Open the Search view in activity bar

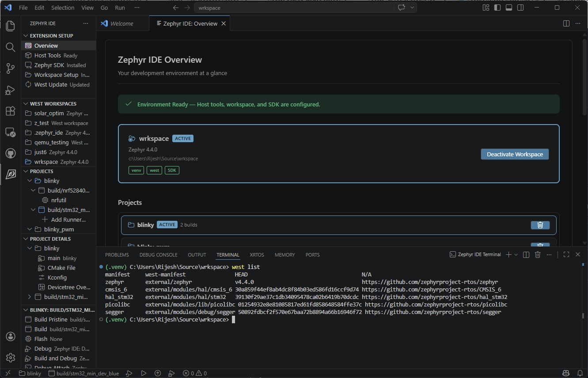pyautogui.click(x=10, y=47)
